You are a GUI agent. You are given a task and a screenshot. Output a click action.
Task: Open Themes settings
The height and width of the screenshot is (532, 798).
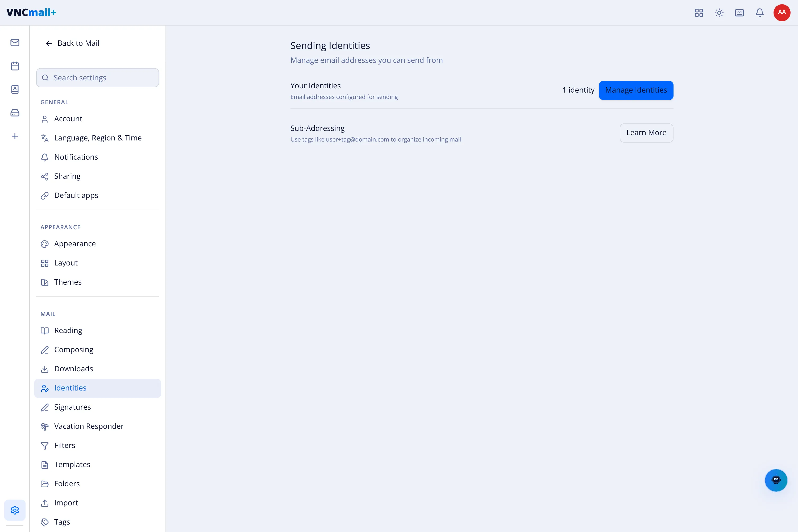[98, 282]
